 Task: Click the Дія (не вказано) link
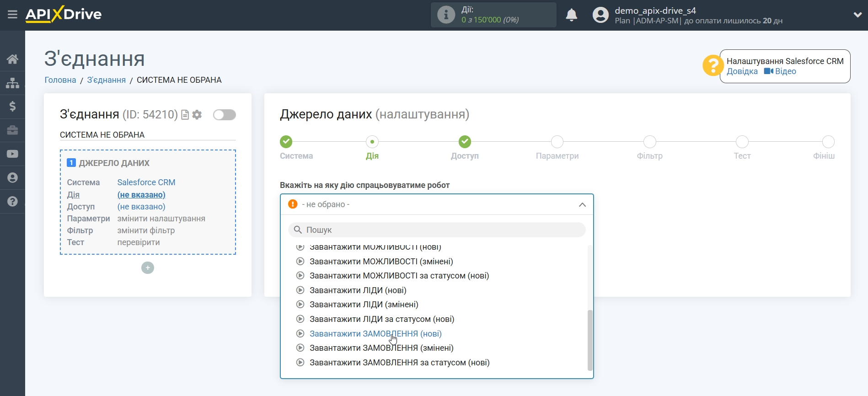coord(141,195)
